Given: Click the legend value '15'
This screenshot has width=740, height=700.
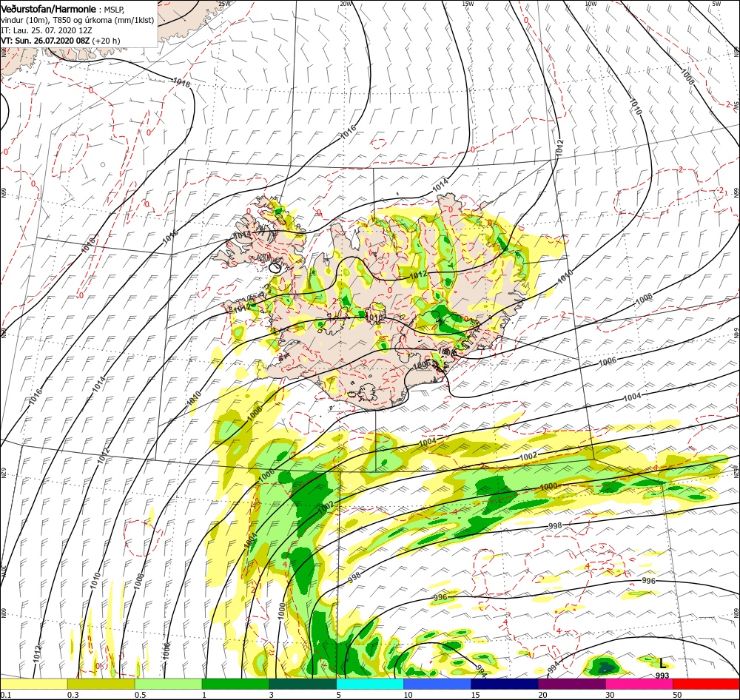Looking at the screenshot, I should pyautogui.click(x=475, y=695).
